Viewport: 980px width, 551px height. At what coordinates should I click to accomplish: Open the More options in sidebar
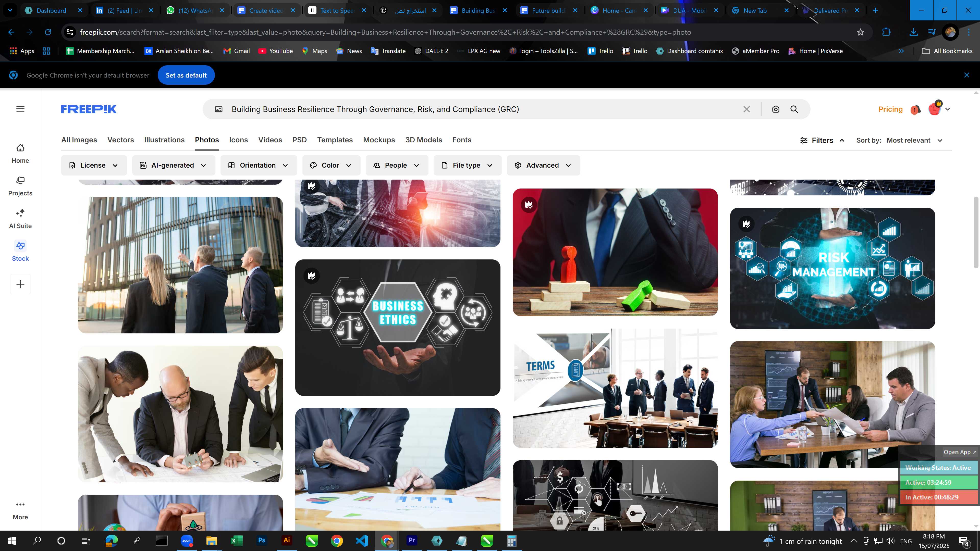click(x=20, y=511)
